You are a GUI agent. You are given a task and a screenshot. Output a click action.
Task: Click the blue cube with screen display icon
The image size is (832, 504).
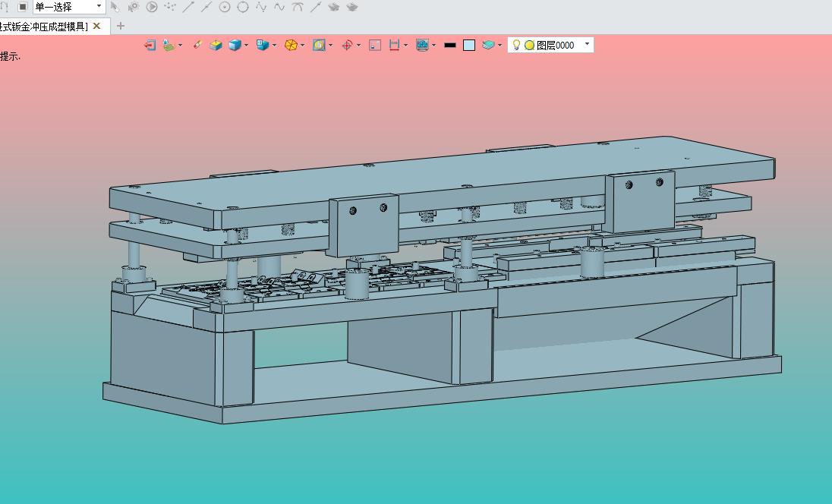[263, 45]
